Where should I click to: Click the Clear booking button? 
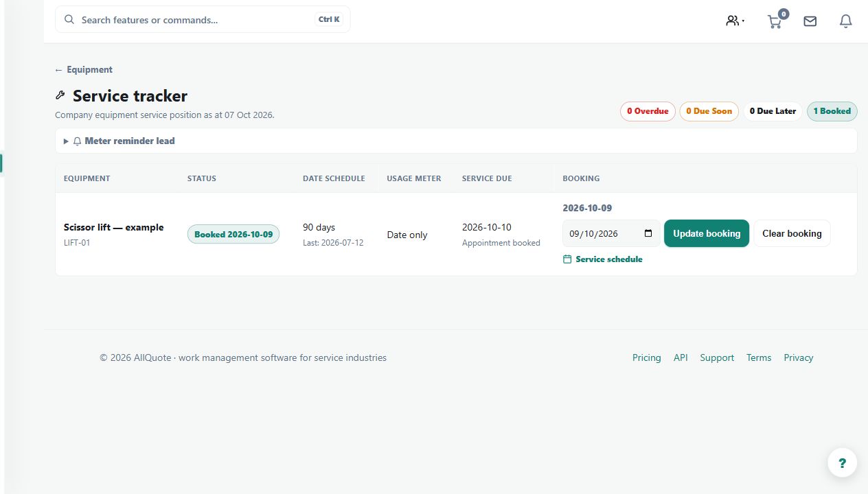click(792, 233)
